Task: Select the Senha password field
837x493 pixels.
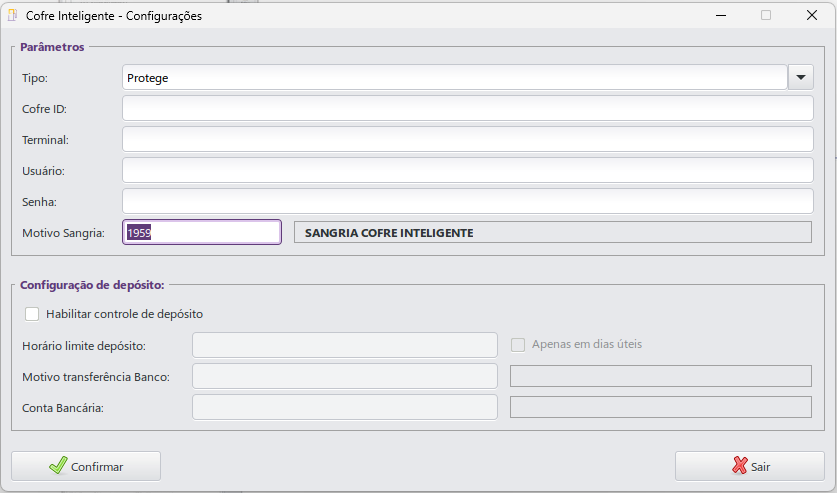Action: coord(467,201)
